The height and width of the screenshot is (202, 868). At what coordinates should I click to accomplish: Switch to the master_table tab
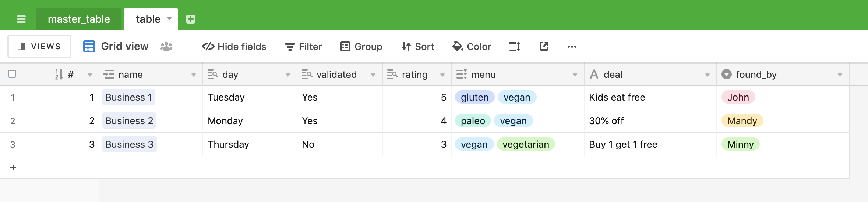tap(79, 19)
